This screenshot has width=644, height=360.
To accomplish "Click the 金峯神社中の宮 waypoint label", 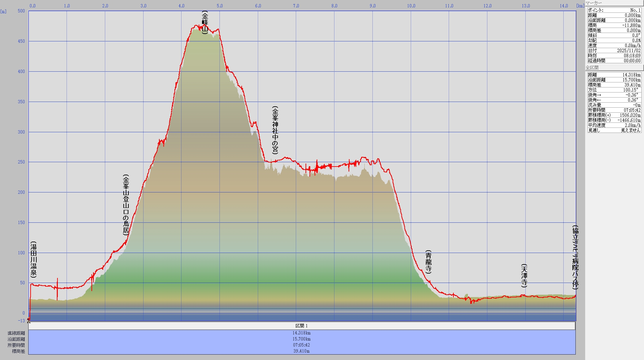I will [x=275, y=130].
